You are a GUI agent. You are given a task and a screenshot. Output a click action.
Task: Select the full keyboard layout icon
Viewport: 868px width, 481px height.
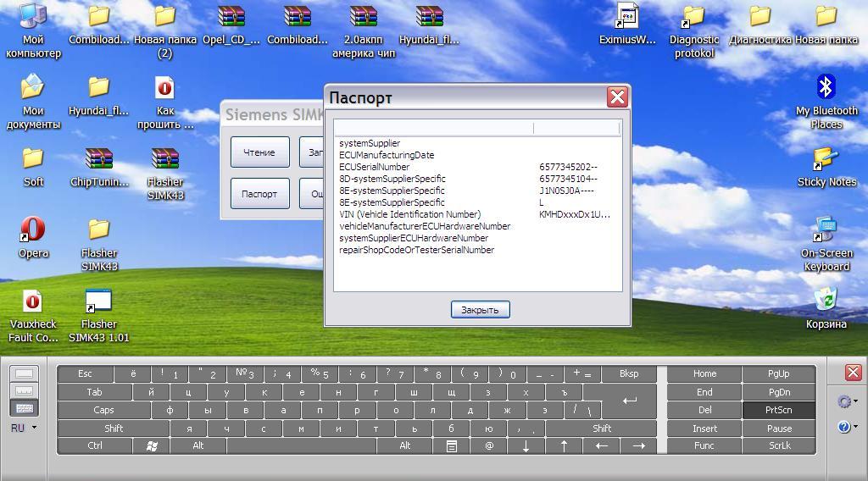point(25,408)
